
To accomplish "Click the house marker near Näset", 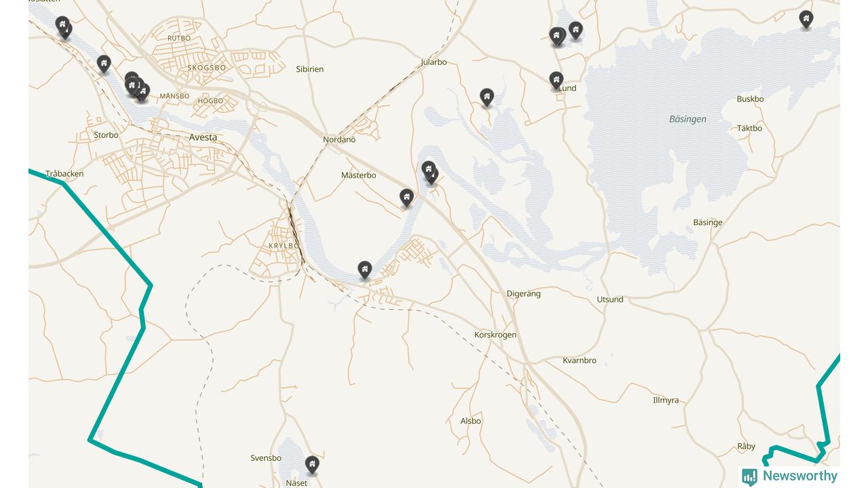I will click(312, 464).
